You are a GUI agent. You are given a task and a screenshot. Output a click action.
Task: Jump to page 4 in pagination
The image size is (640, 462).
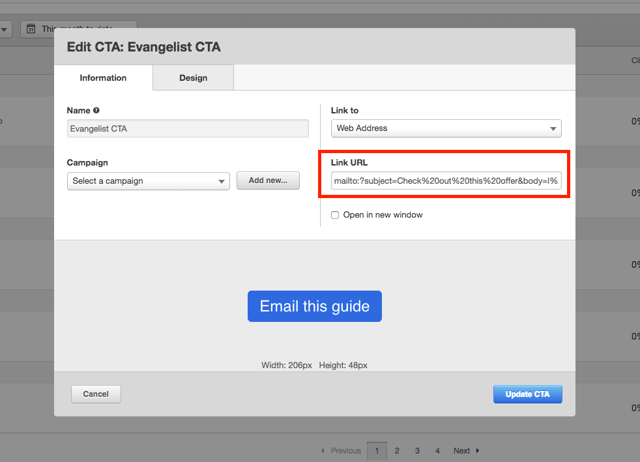[437, 451]
